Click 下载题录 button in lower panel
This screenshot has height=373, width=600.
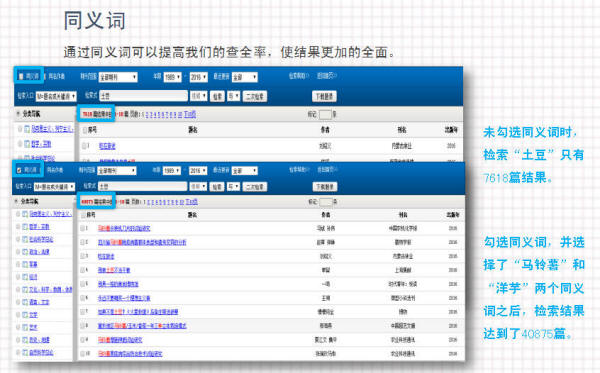pyautogui.click(x=324, y=186)
